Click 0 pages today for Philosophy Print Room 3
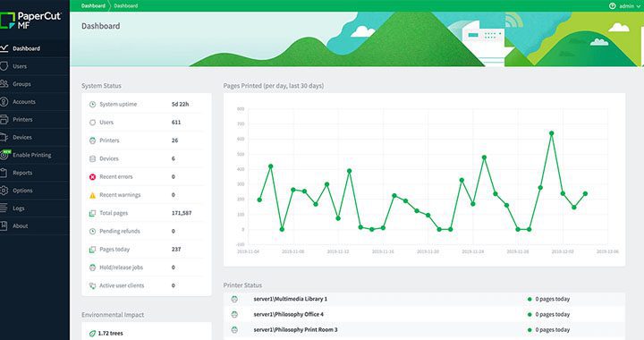 553,330
